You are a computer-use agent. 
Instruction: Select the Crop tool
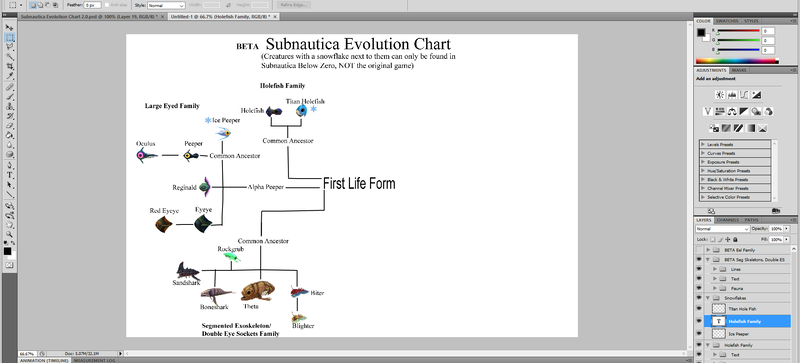10,67
